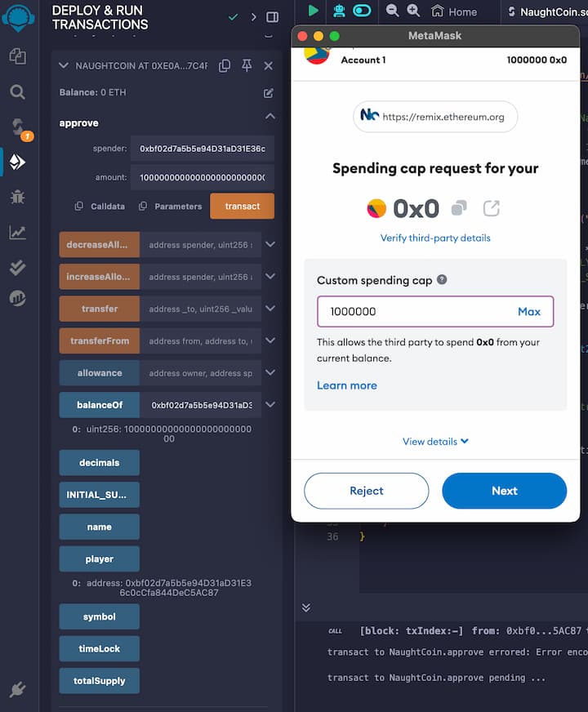This screenshot has width=588, height=712.
Task: Open the Solidity compiler sidebar icon
Action: (19, 127)
